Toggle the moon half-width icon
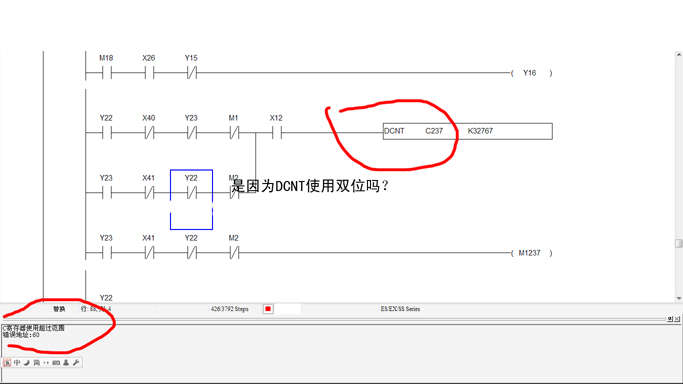683x384 pixels. [27, 363]
